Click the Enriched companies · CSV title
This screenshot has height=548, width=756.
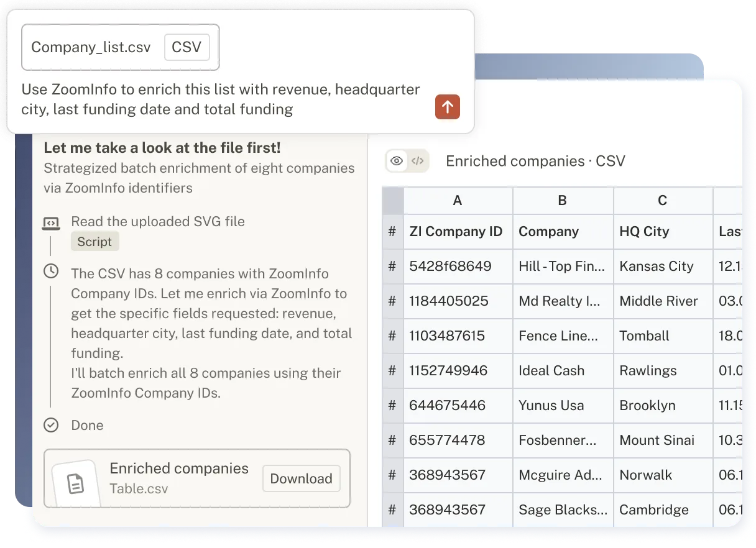coord(535,162)
